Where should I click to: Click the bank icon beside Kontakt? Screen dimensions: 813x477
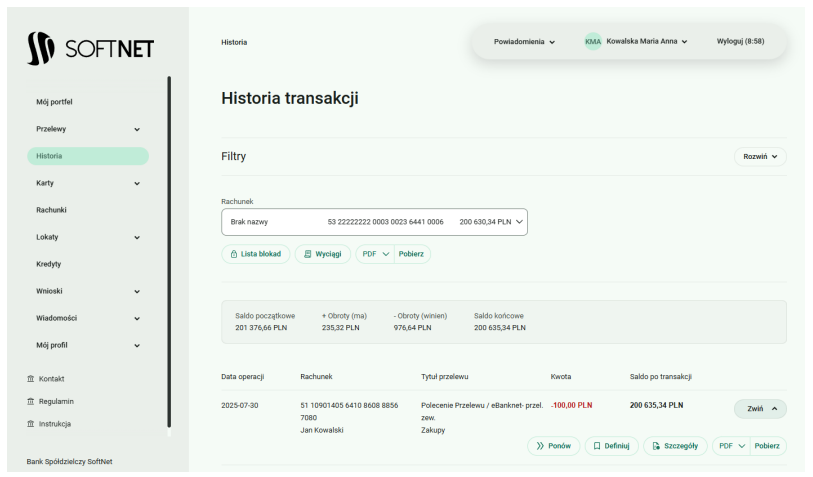(31, 379)
